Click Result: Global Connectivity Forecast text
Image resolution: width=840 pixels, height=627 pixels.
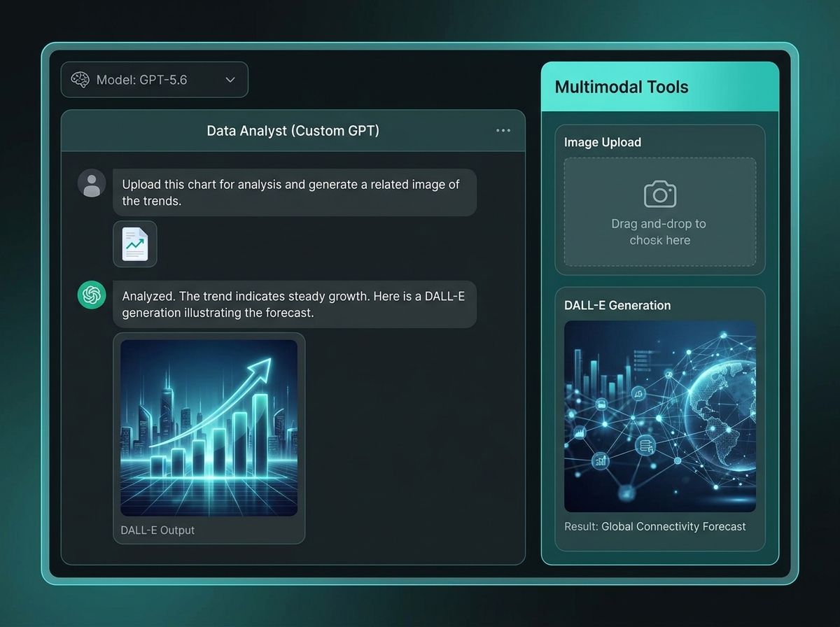pos(655,526)
